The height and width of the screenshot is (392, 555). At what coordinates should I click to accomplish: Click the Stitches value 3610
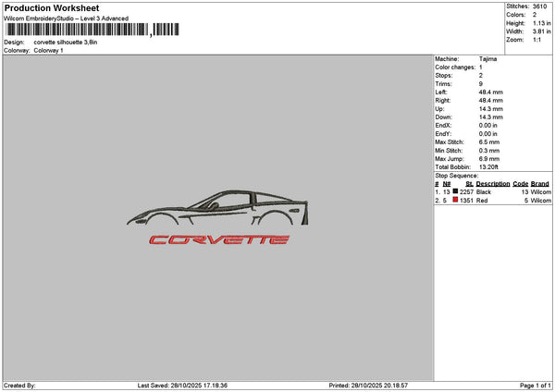pos(540,6)
